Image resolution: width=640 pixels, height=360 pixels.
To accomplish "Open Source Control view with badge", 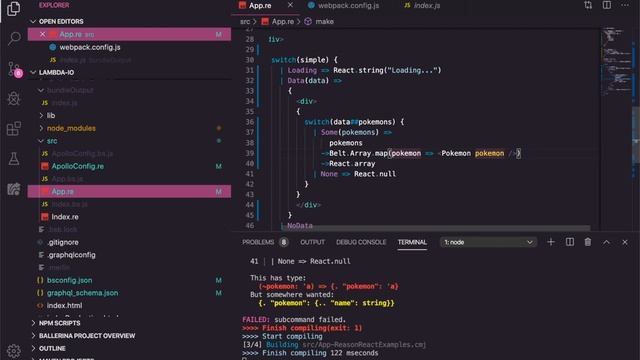I will point(15,69).
